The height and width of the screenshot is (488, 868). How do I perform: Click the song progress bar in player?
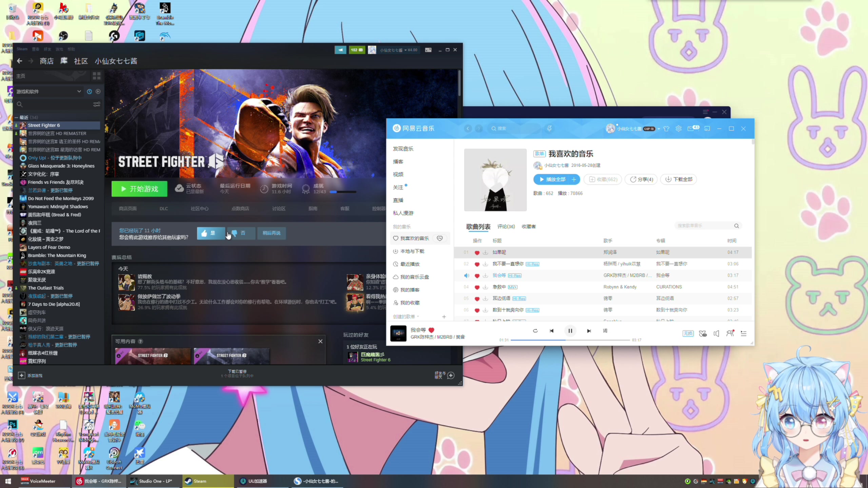(x=570, y=340)
